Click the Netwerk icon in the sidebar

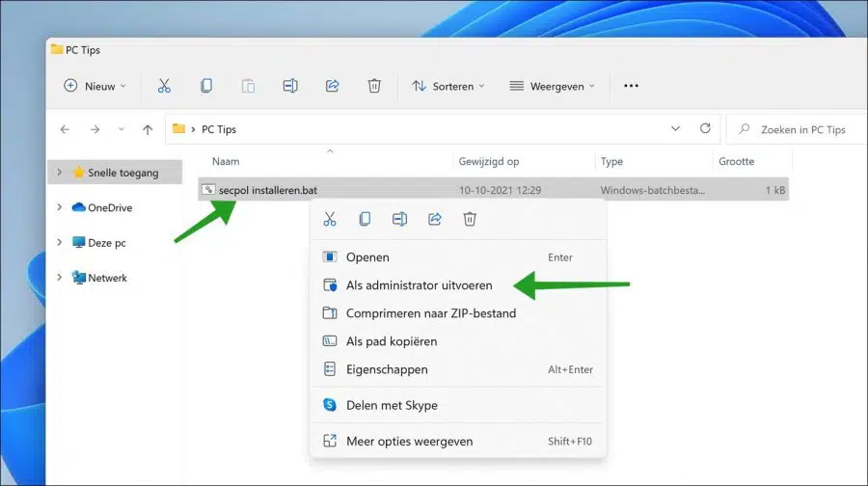pos(79,278)
